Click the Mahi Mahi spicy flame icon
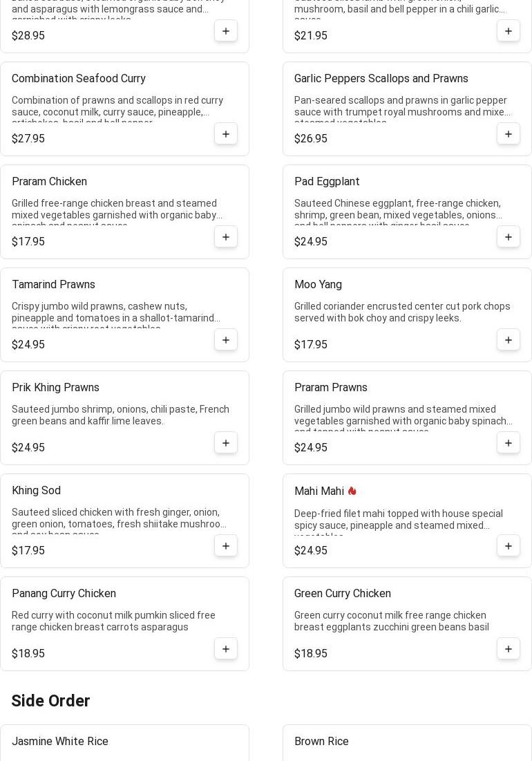Image resolution: width=532 pixels, height=761 pixels. [352, 491]
